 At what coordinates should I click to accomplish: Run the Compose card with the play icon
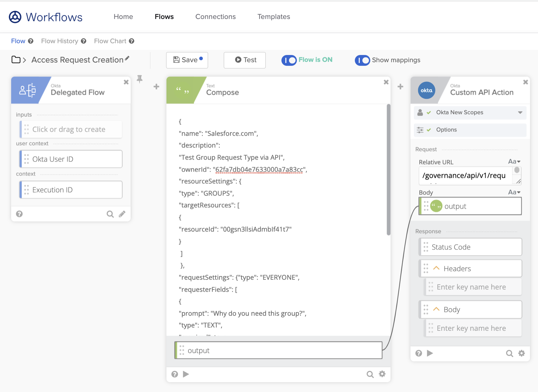point(186,374)
